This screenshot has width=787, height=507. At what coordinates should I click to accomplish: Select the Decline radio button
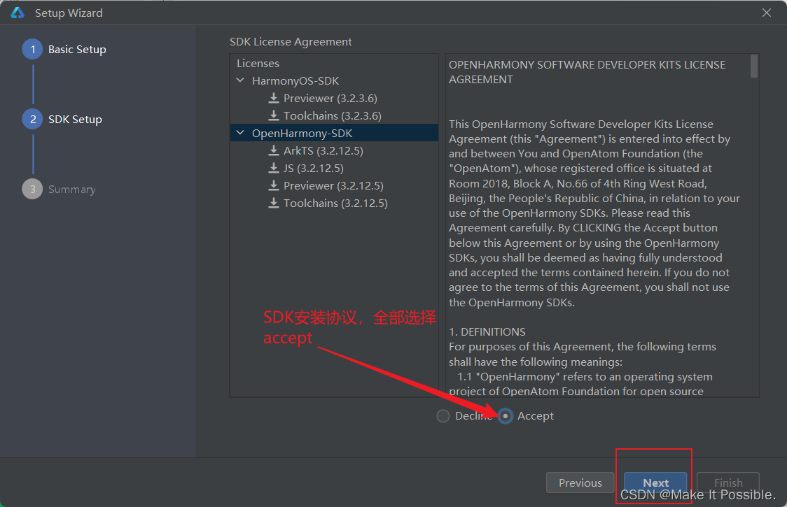443,416
